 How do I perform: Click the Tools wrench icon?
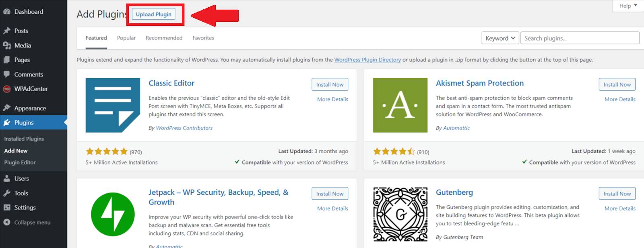pos(7,193)
